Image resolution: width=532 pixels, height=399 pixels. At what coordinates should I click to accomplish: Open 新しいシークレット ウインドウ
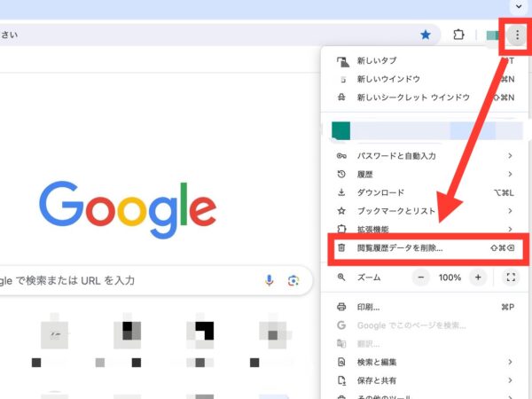click(425, 98)
